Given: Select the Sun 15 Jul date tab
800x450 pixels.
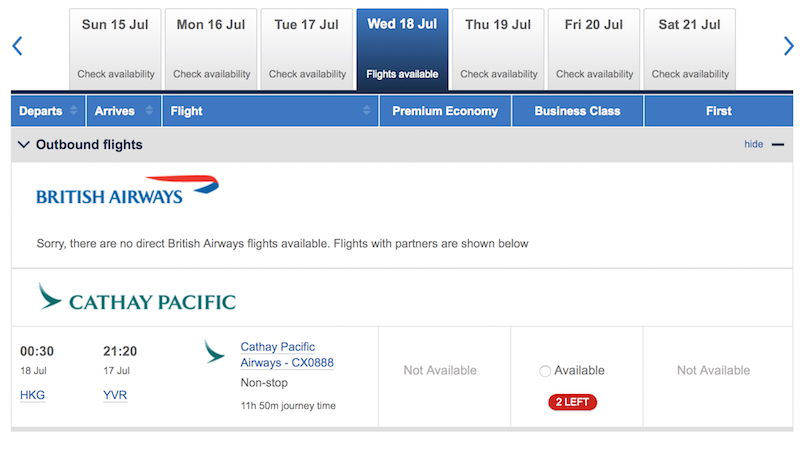Looking at the screenshot, I should pos(115,49).
